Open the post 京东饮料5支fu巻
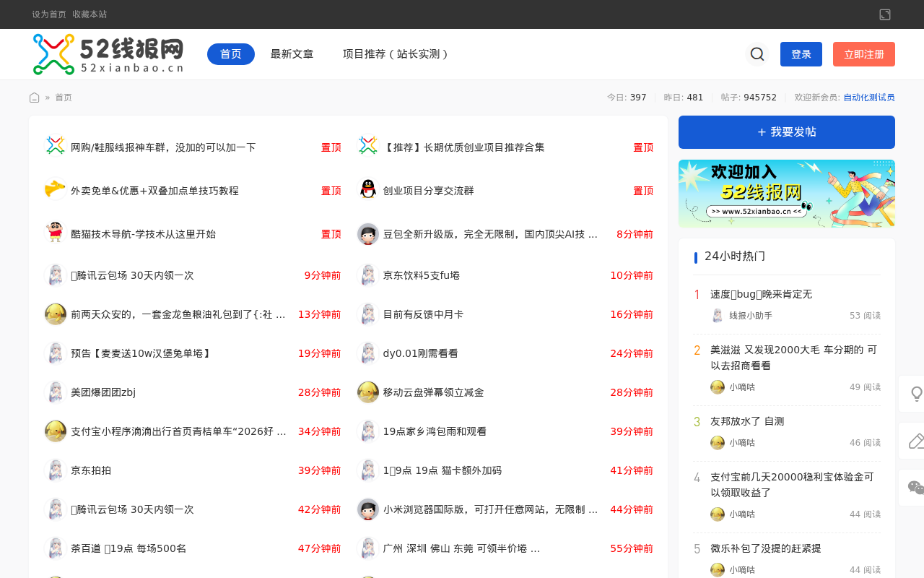Image resolution: width=924 pixels, height=578 pixels. point(422,275)
